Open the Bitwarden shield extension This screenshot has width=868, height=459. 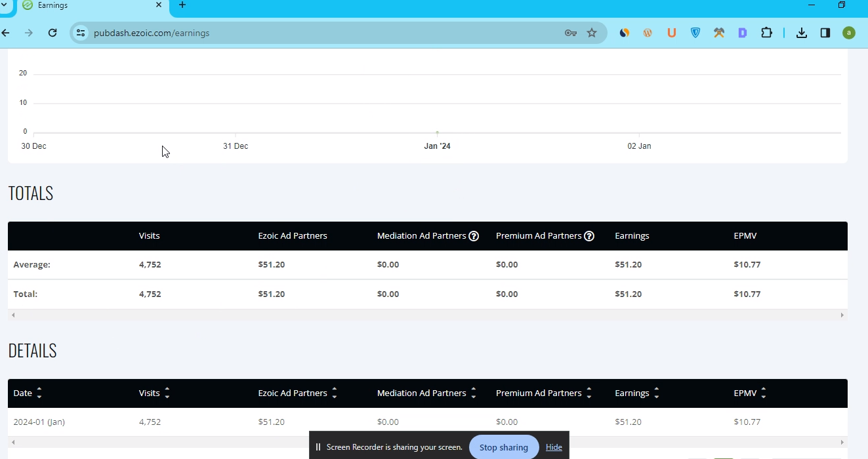(x=695, y=33)
